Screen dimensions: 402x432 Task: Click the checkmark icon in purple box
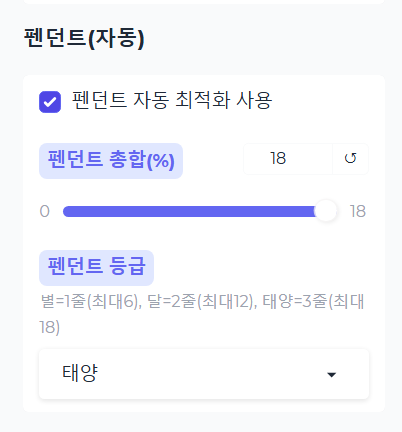[50, 102]
